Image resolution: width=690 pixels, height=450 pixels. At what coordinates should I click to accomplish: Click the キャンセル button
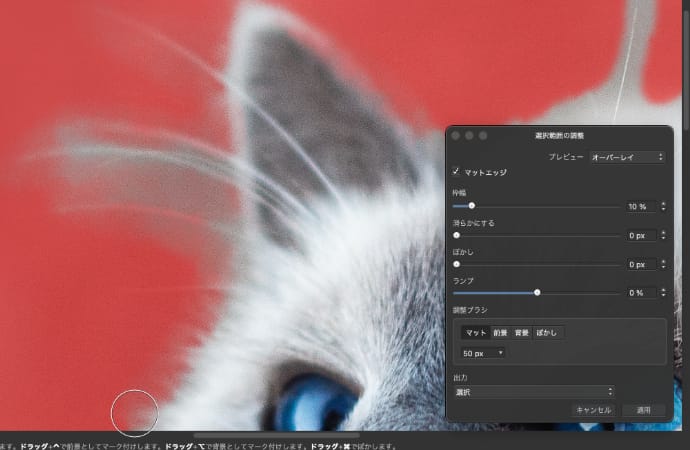[592, 410]
